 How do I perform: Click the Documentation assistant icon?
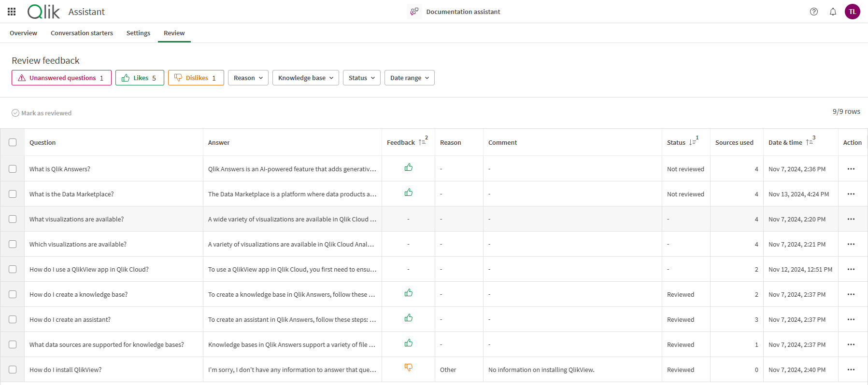(x=414, y=12)
